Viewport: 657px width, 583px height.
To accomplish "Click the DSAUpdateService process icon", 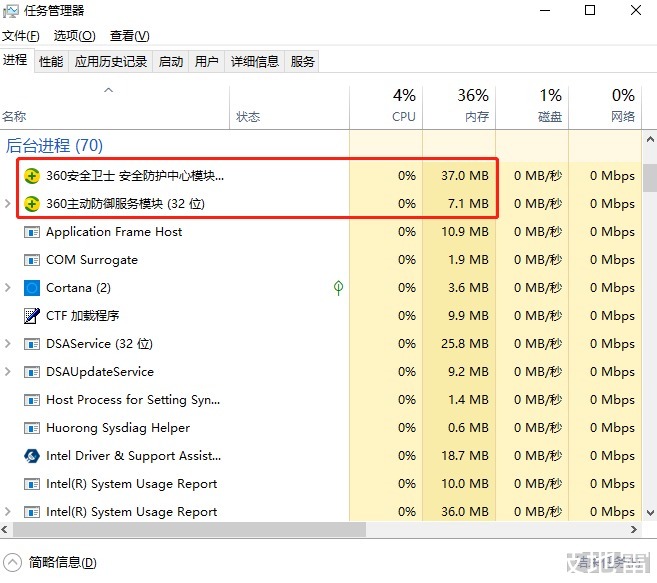I will [x=32, y=372].
